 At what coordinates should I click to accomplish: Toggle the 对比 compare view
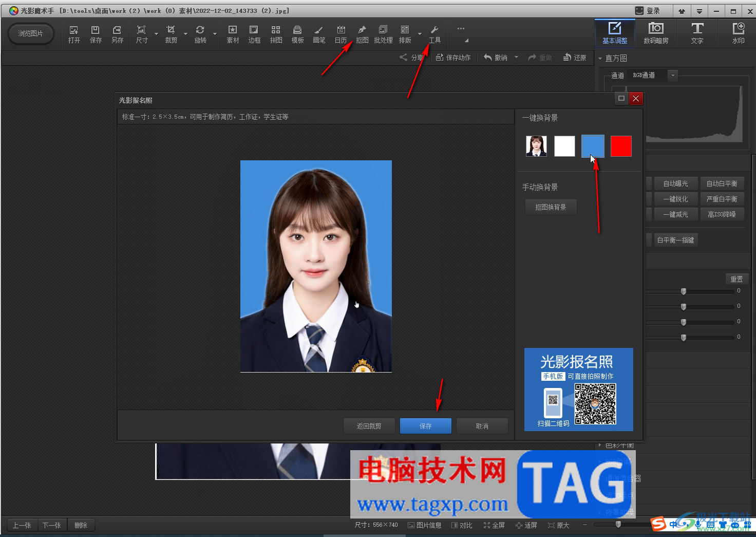[461, 525]
